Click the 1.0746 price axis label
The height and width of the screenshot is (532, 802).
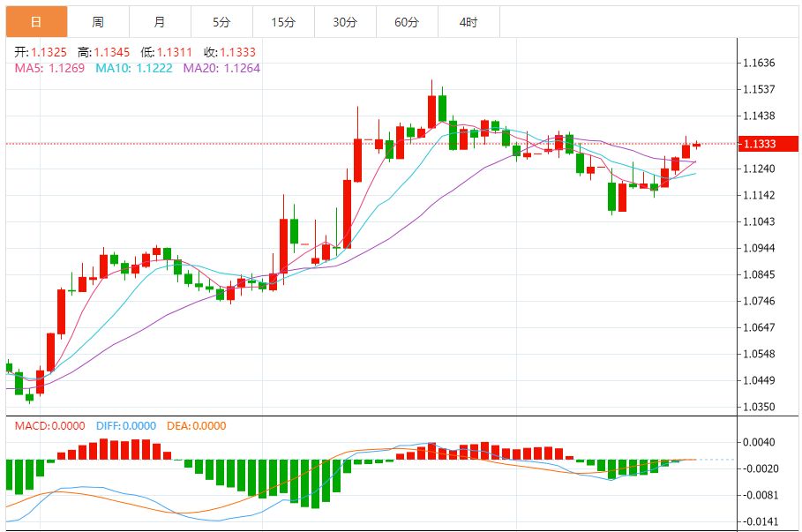click(x=759, y=302)
